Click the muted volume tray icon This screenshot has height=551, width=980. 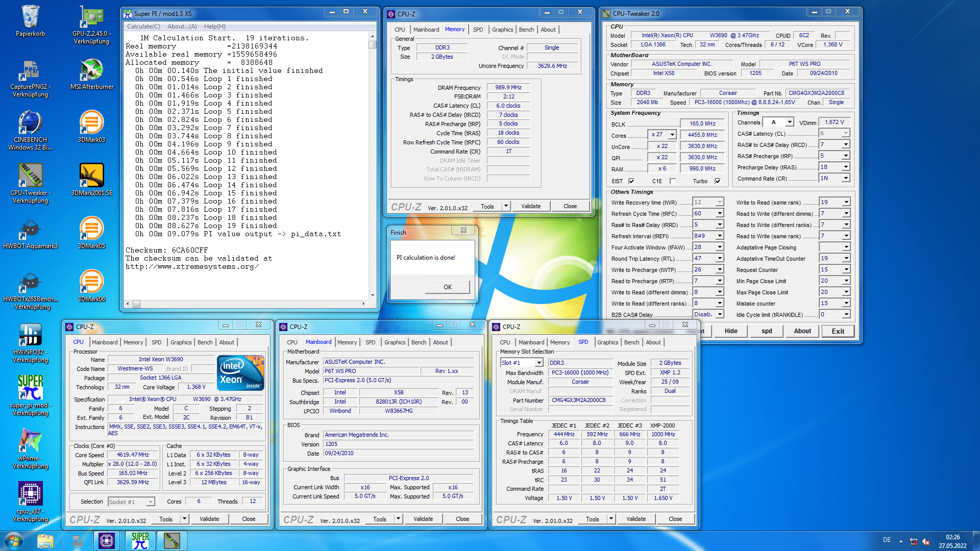coord(925,541)
